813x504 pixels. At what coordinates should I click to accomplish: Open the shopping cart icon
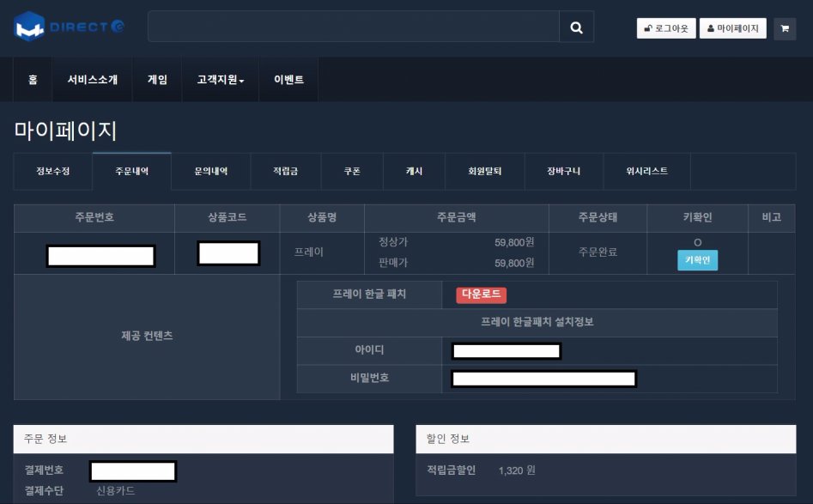(784, 28)
